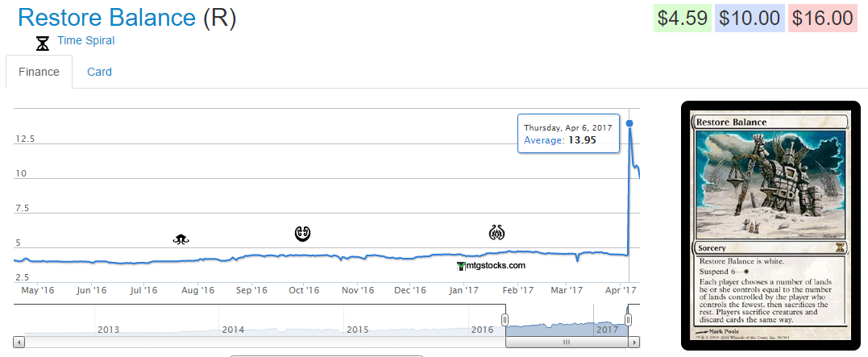Click the timeline scrollbar left arrow
Image resolution: width=868 pixels, height=357 pixels.
coord(19,342)
